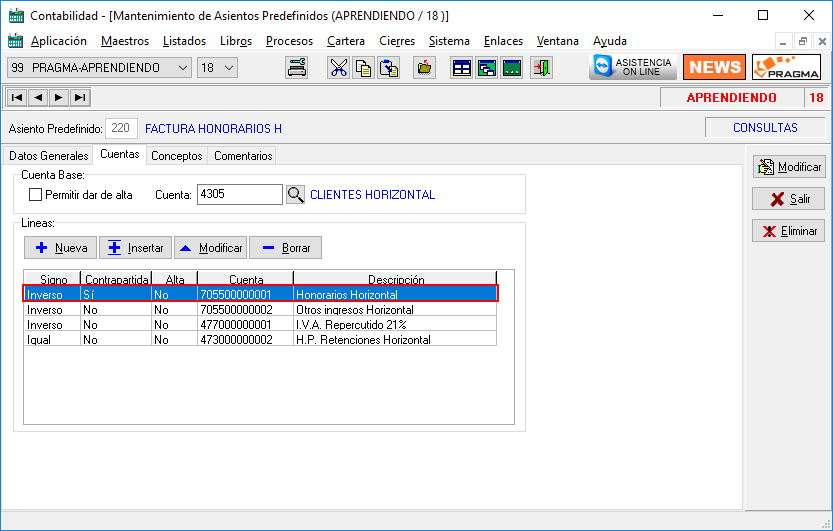Open the fiscal year 18 dropdown
The height and width of the screenshot is (531, 833).
click(229, 68)
